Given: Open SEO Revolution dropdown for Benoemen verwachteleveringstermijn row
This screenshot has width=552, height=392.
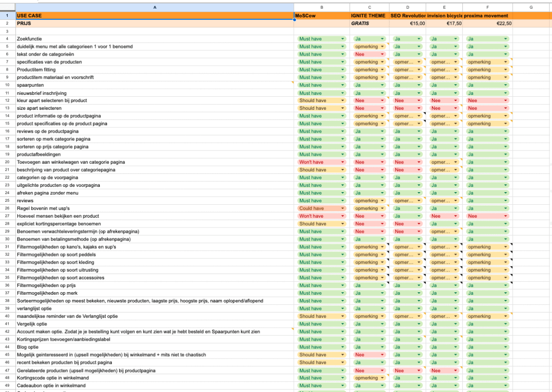Looking at the screenshot, I should tap(408, 231).
